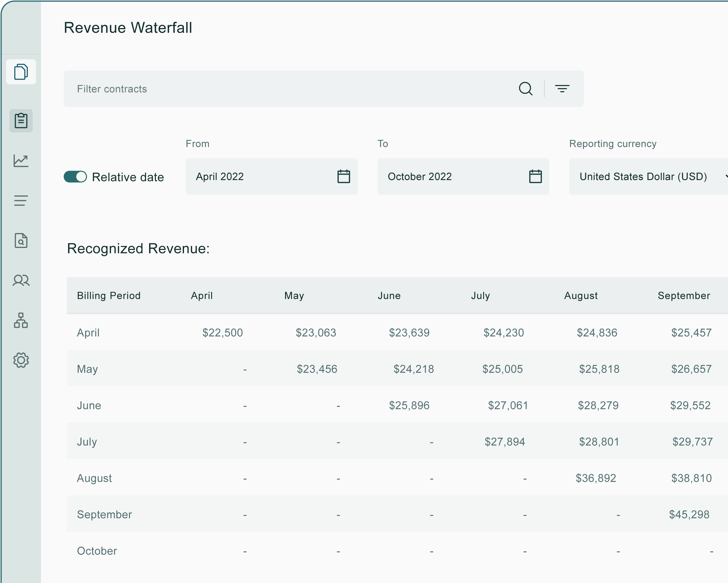Click the From field showing April 2022
Viewport: 728px width, 583px height.
(x=271, y=177)
